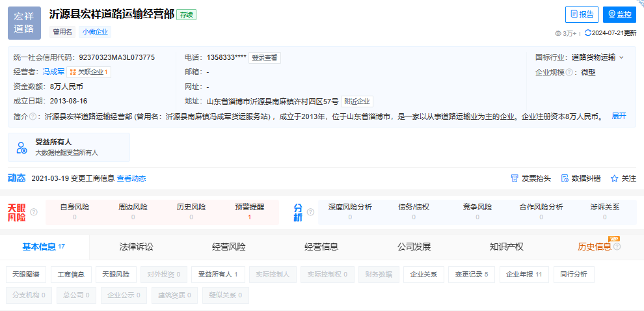Click the 曾用名 tag
This screenshot has width=644, height=311.
(x=62, y=32)
